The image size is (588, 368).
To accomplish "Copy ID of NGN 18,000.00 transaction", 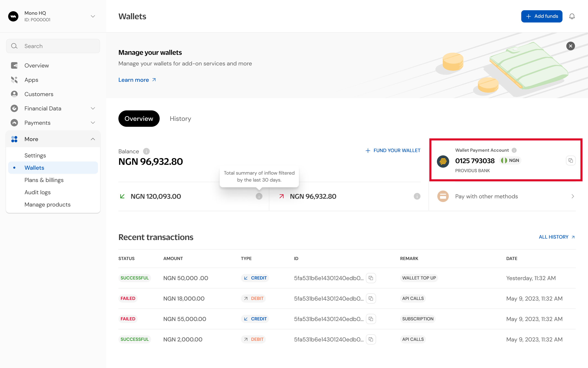I will 371,298.
